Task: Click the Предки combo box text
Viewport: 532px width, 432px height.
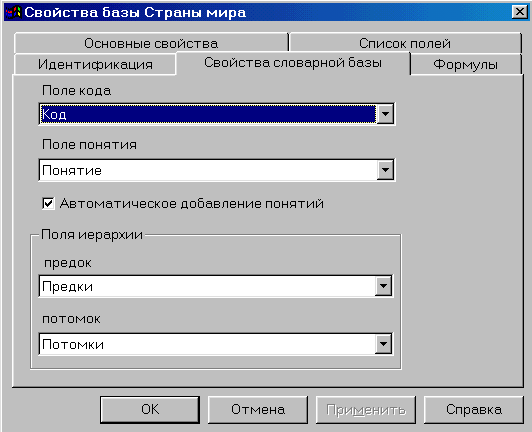Action: pos(67,286)
